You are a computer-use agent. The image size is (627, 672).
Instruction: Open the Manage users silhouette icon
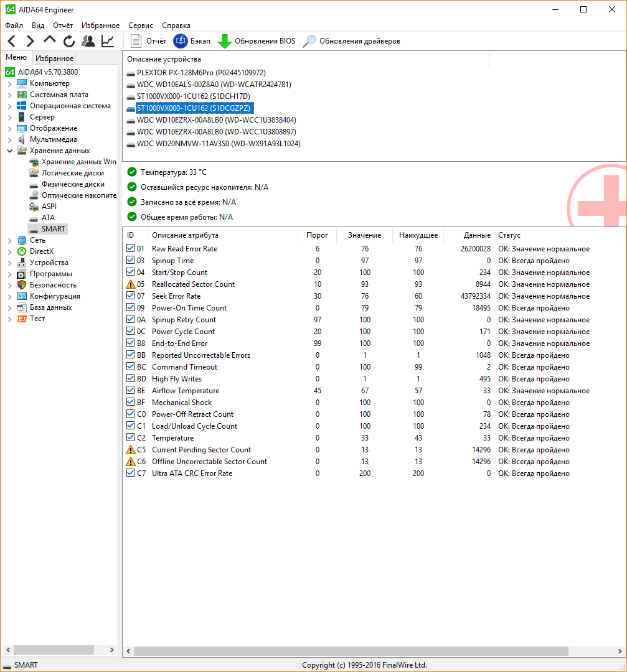coord(88,41)
